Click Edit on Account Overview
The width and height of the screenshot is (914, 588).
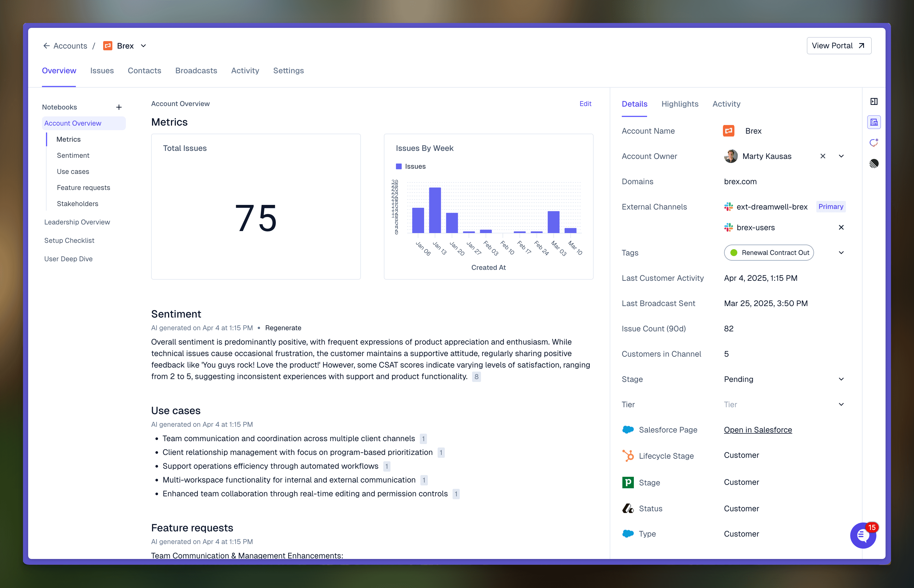click(585, 104)
